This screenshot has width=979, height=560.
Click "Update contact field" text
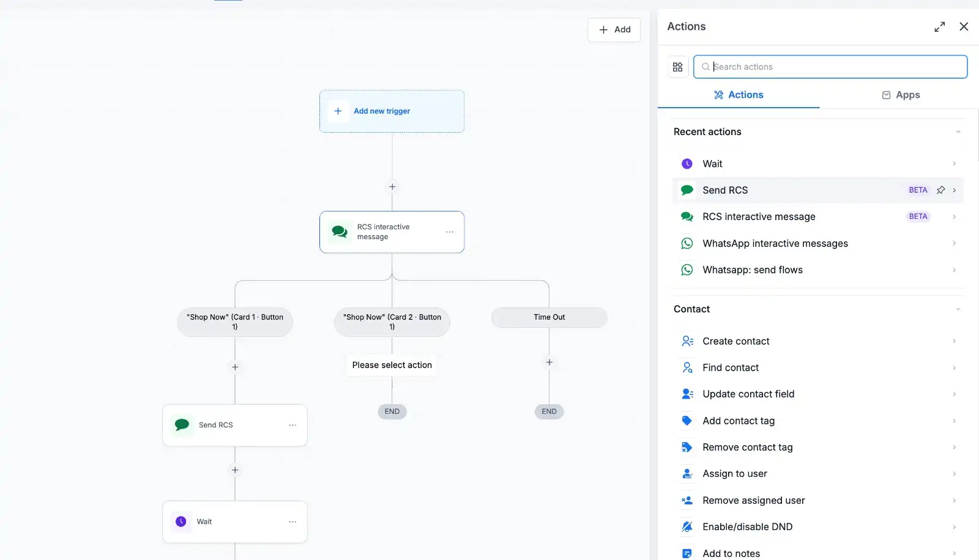[748, 394]
